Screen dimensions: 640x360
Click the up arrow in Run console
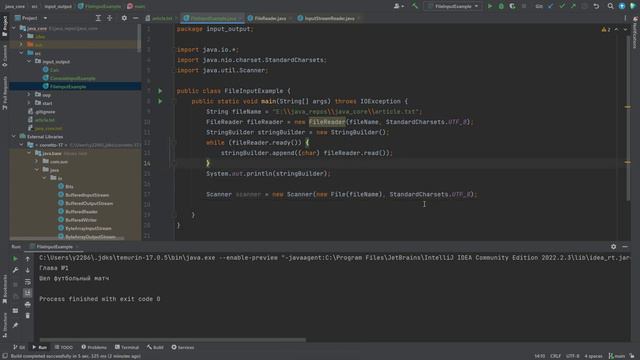pos(28,258)
